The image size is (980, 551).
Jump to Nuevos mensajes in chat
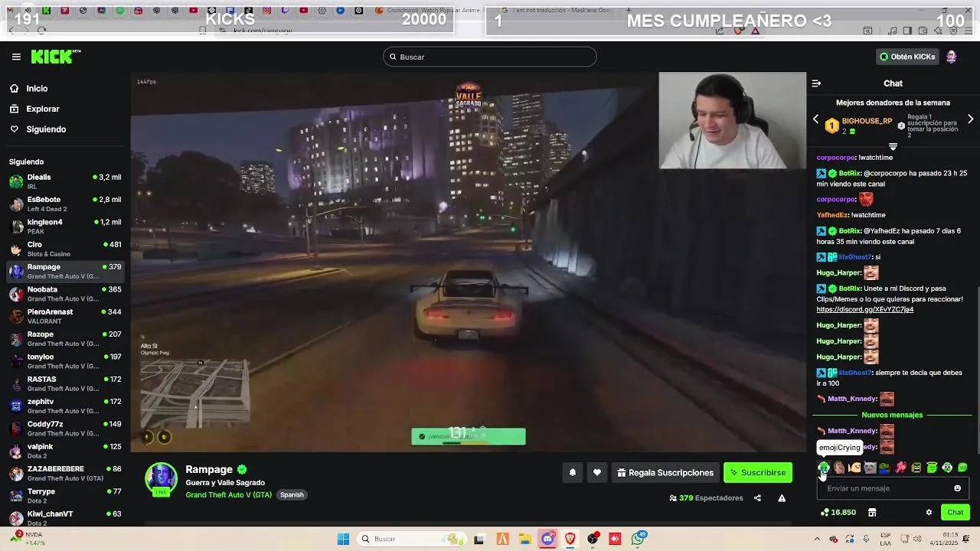tap(892, 415)
